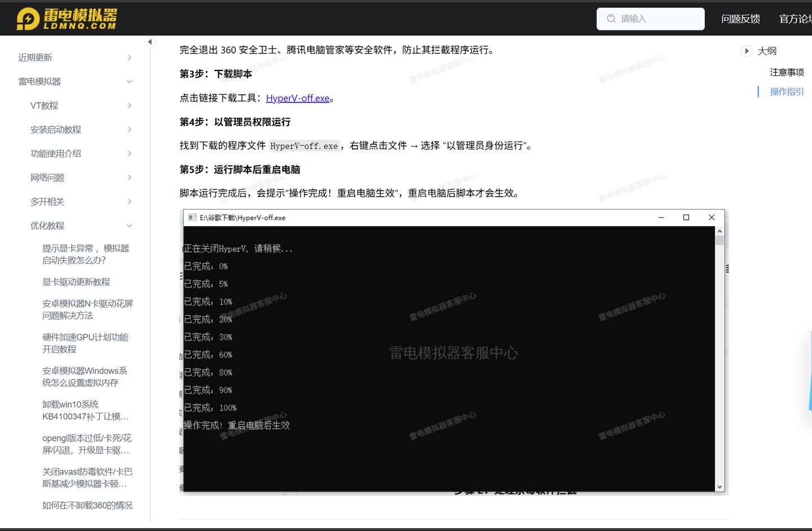
Task: Expand the 安装启动教程 chevron
Action: (x=130, y=130)
